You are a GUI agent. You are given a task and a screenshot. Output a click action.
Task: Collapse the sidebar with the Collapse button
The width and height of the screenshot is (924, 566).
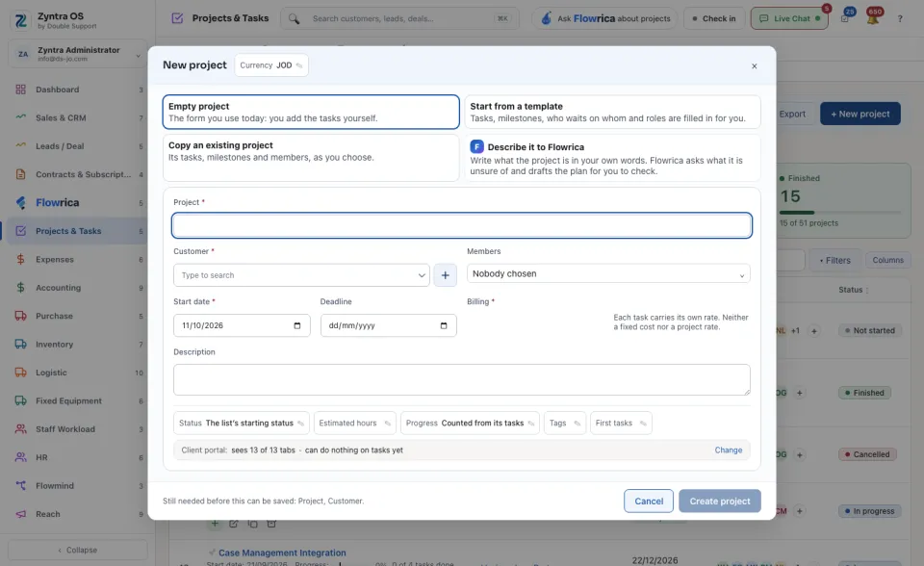coord(78,550)
